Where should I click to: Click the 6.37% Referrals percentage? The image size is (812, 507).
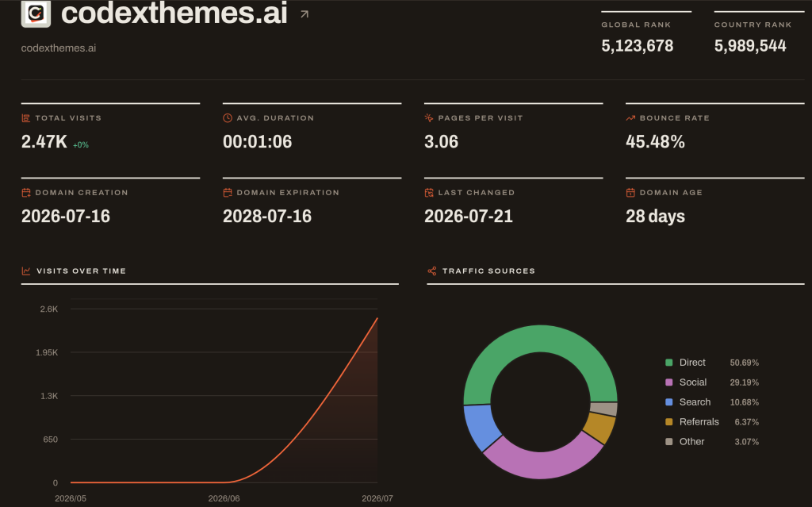(747, 422)
